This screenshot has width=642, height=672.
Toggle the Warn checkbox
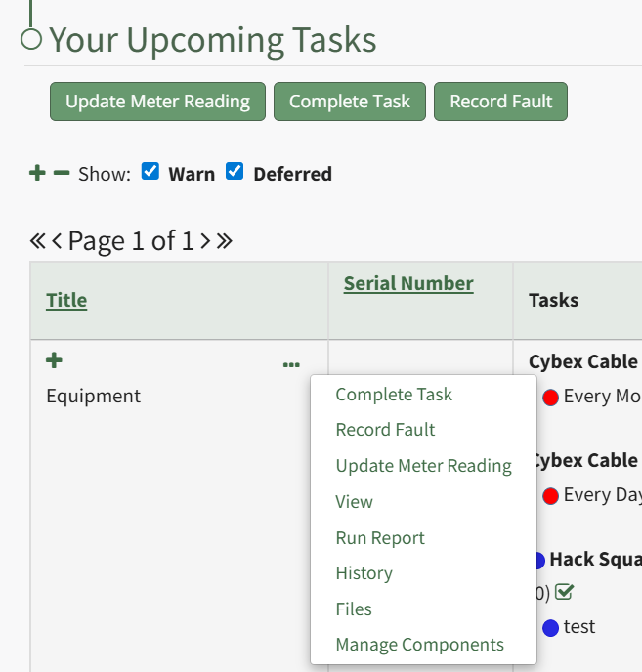click(150, 172)
